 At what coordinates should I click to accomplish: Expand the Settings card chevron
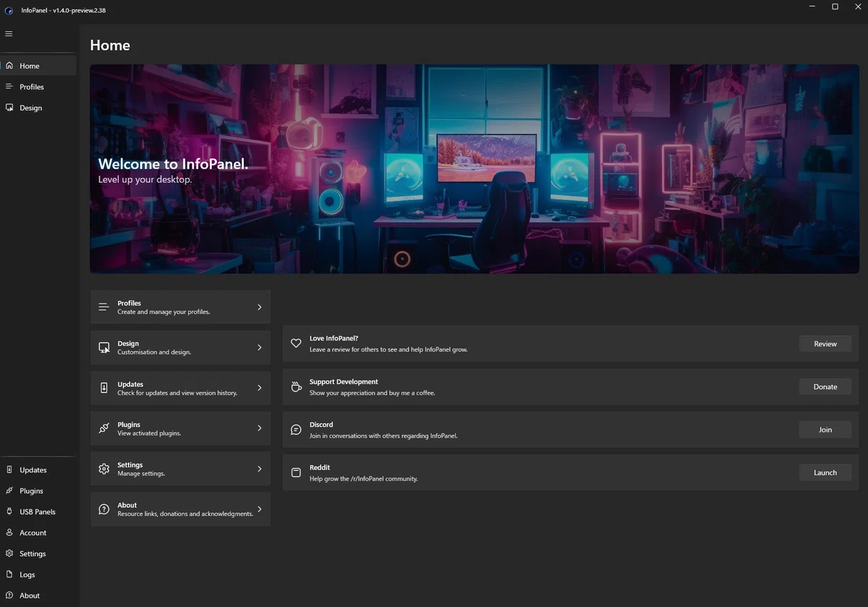click(x=260, y=469)
